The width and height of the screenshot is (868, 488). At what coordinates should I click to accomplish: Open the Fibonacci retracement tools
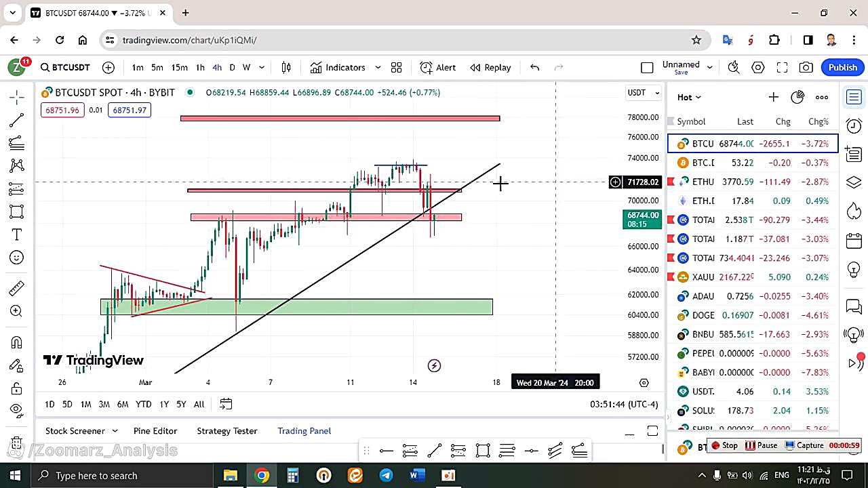click(17, 143)
